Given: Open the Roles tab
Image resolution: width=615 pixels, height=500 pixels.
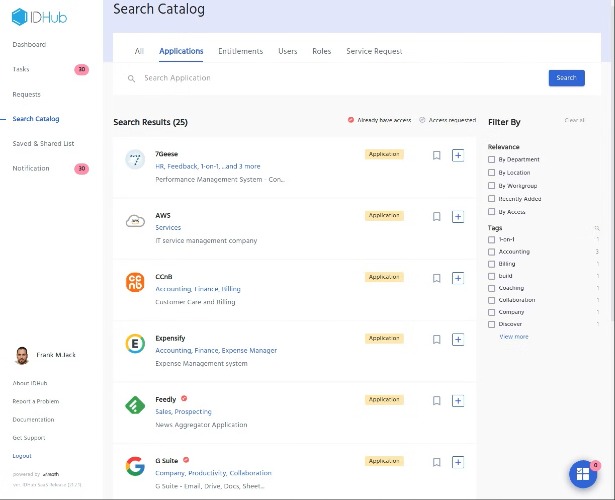Looking at the screenshot, I should click(x=322, y=51).
